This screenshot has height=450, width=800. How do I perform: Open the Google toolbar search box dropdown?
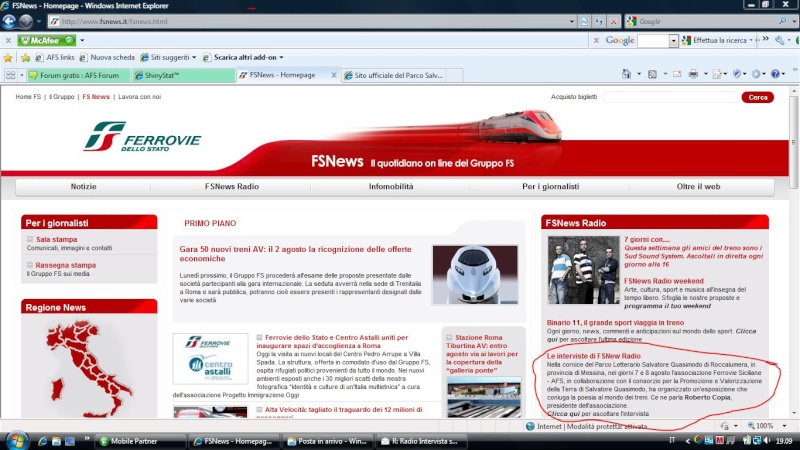(x=673, y=41)
